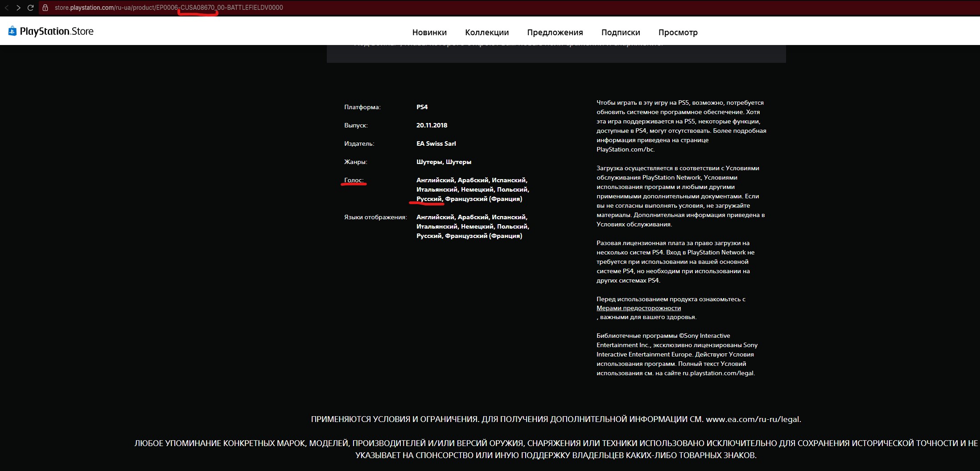
Task: Click the Языки отображения: label
Action: click(375, 217)
